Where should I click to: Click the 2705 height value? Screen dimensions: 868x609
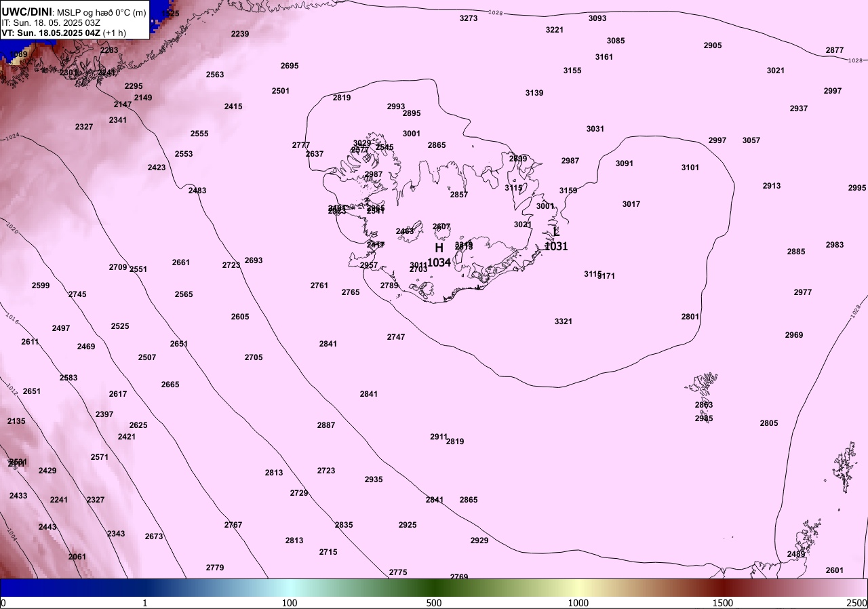click(254, 357)
